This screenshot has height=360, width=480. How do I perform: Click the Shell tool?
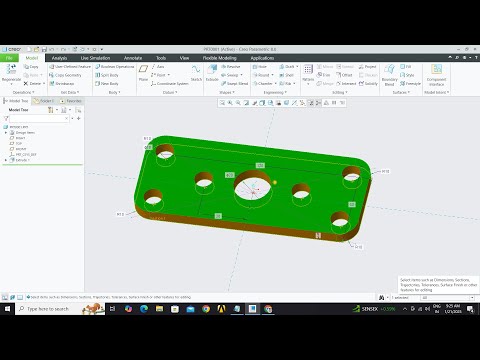tap(287, 75)
